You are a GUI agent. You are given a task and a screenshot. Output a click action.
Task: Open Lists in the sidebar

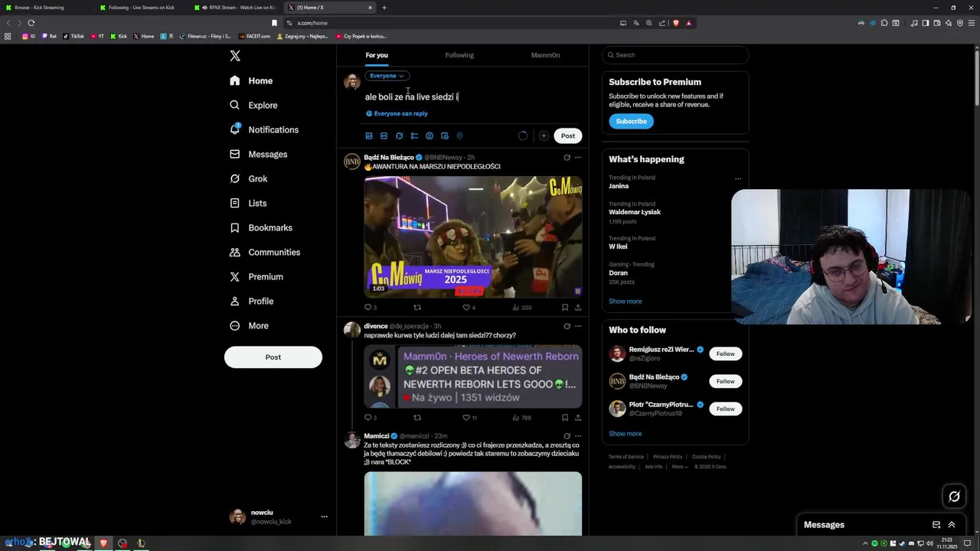[248, 203]
